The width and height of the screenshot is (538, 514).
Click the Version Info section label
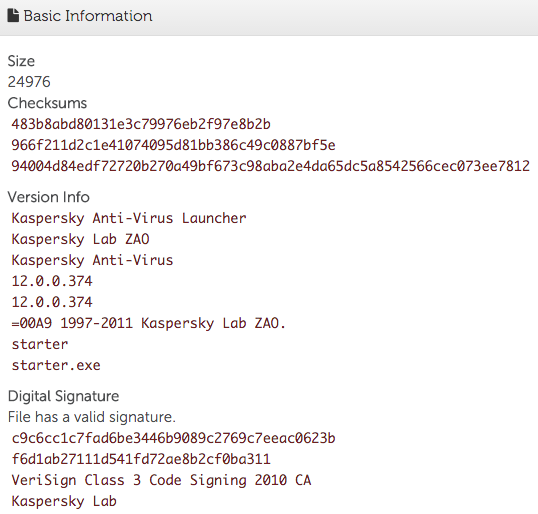pos(49,197)
